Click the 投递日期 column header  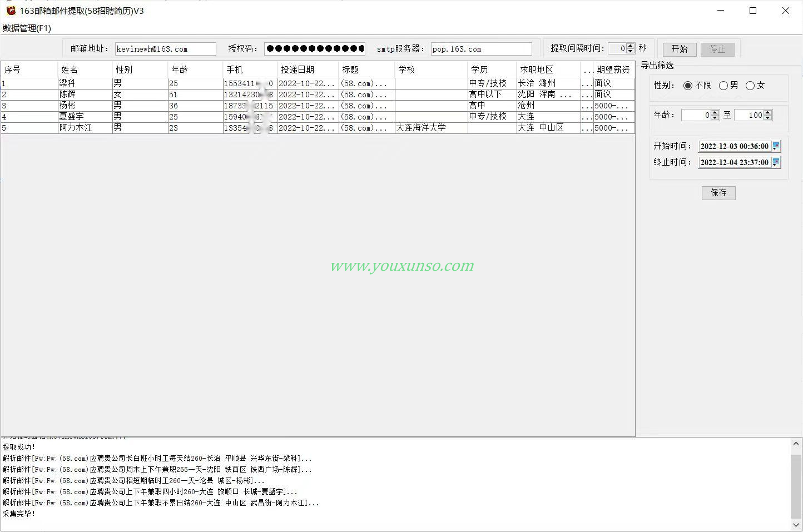(x=308, y=70)
